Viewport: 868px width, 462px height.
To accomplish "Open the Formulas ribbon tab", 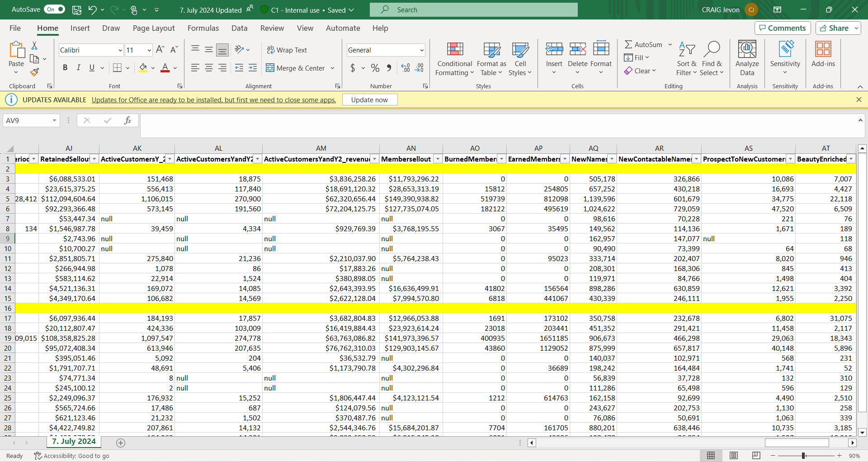I will pos(203,28).
